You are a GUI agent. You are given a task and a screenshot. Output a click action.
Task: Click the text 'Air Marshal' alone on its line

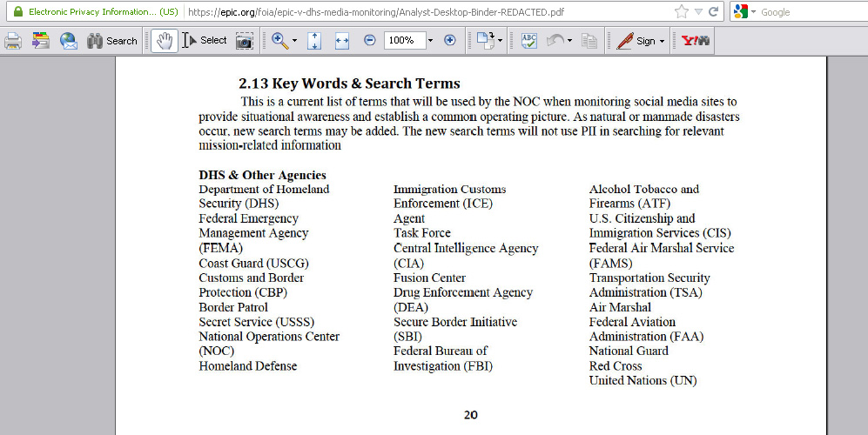(x=620, y=307)
